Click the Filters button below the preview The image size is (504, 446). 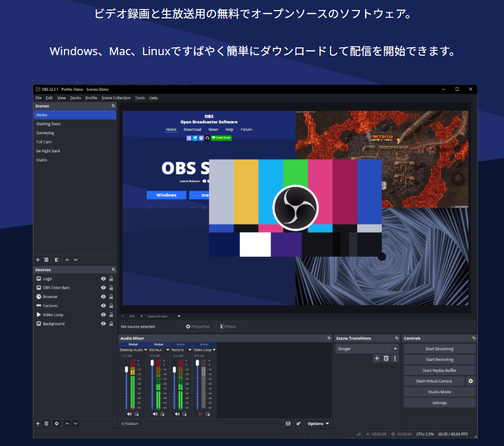coord(228,327)
